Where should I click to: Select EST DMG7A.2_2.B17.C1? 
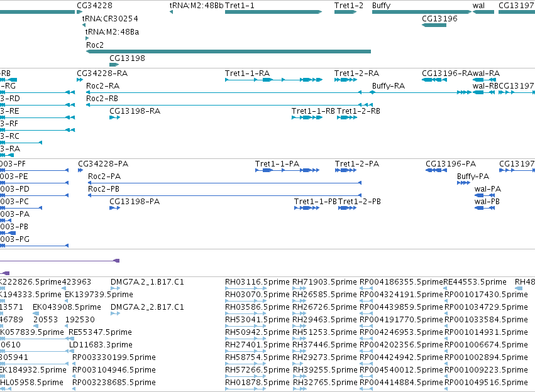147,307
